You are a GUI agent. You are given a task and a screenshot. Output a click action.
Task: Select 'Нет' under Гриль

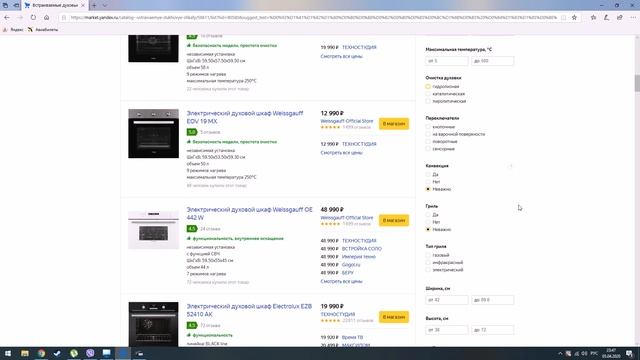(428, 222)
